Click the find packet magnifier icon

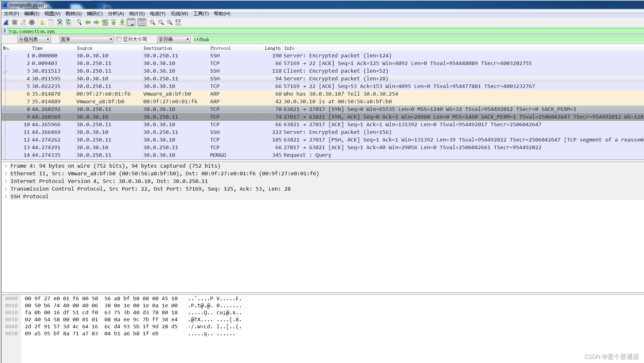(x=79, y=22)
